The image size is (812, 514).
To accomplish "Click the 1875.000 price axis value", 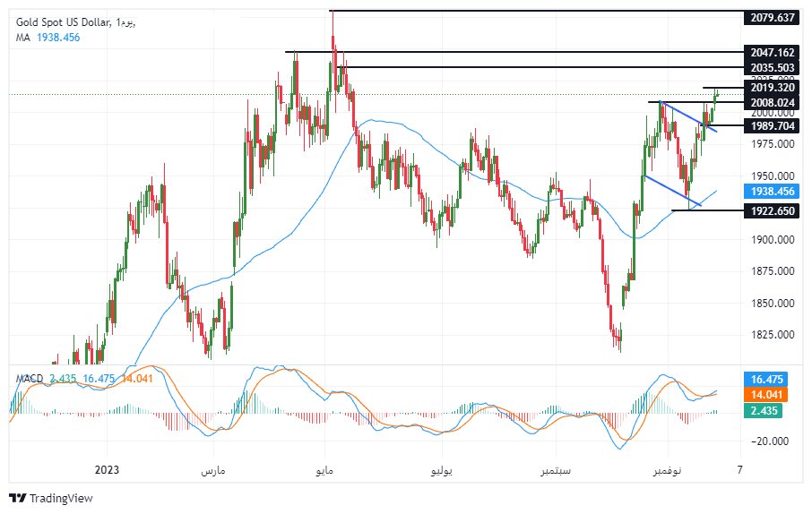I will point(773,271).
